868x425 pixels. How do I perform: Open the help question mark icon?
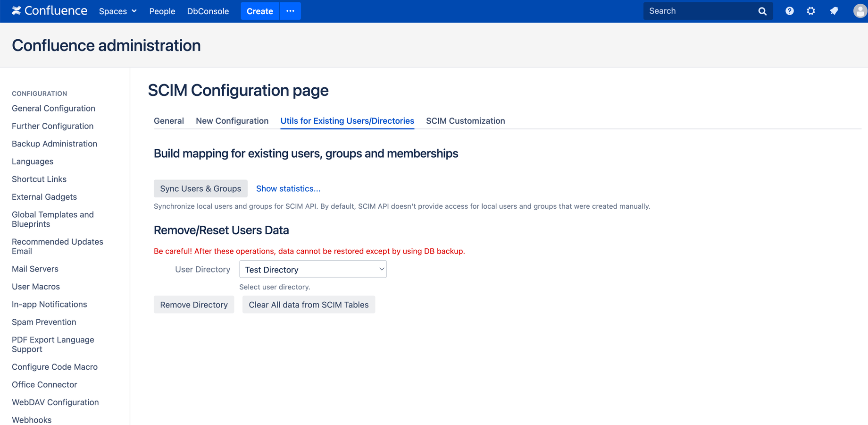789,11
